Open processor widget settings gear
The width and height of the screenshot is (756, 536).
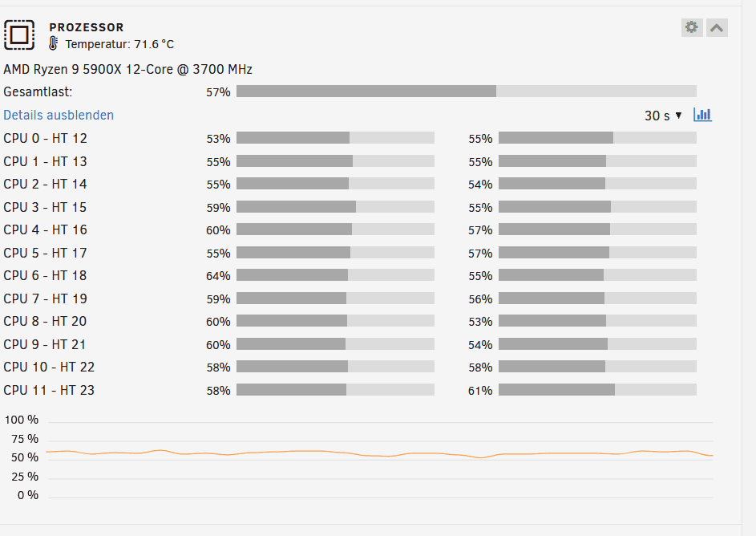691,27
